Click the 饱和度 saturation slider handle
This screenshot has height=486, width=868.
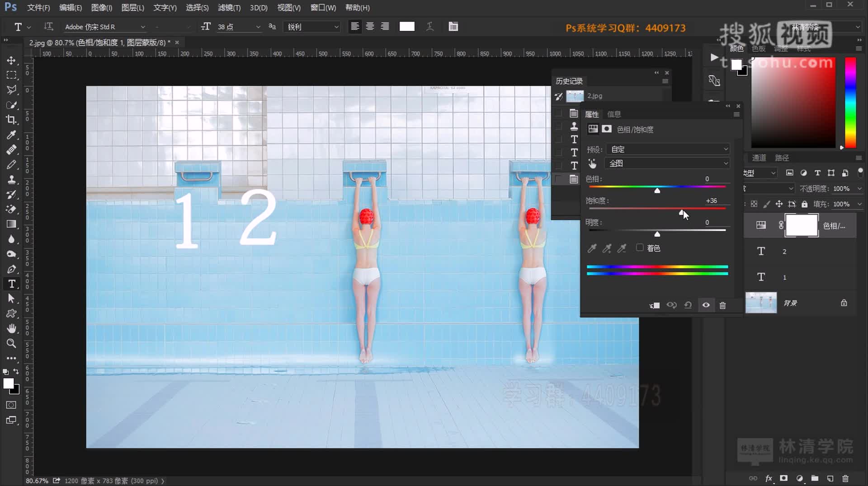pyautogui.click(x=681, y=212)
